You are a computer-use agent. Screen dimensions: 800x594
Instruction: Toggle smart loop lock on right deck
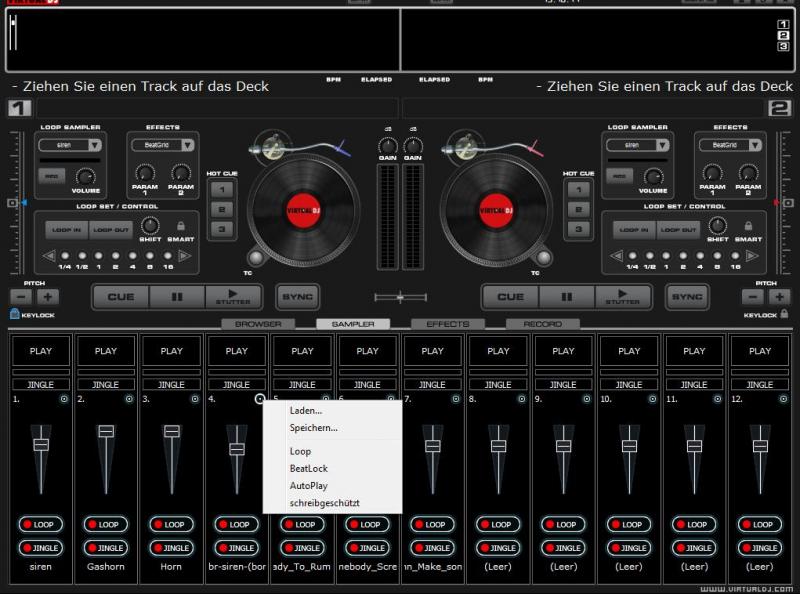pyautogui.click(x=748, y=226)
